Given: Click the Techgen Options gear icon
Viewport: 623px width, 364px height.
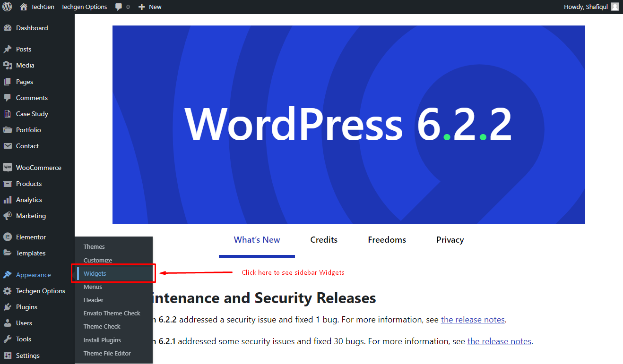Looking at the screenshot, I should (x=7, y=291).
